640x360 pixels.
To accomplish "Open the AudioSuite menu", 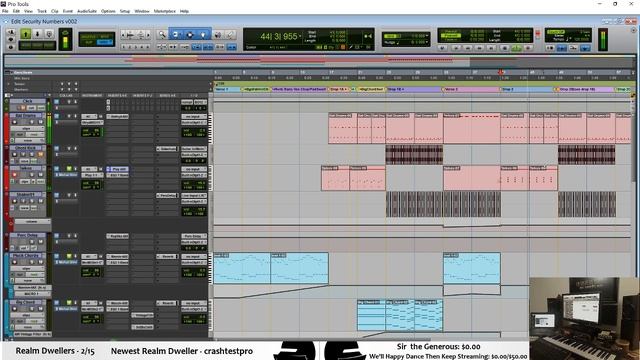I will (x=87, y=11).
